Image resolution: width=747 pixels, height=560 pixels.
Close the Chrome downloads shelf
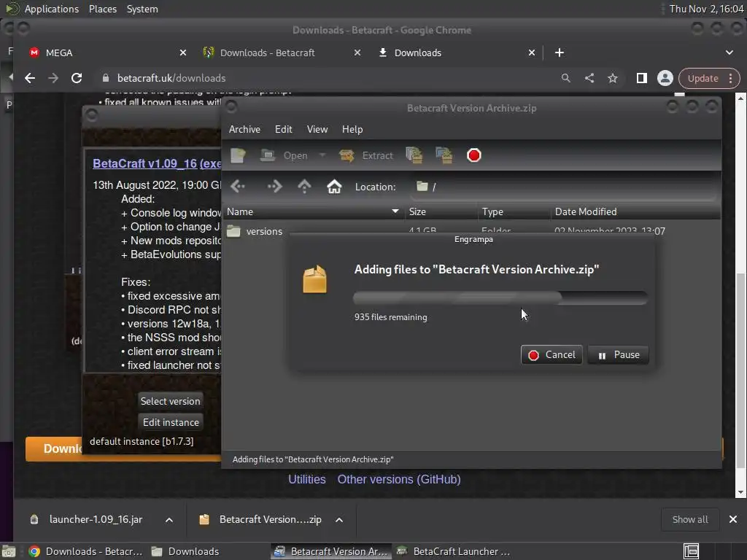click(x=733, y=519)
